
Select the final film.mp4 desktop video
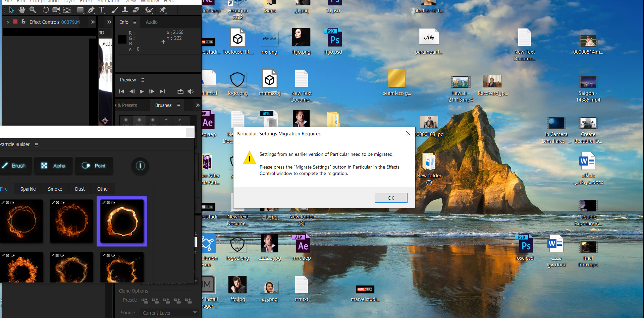click(x=588, y=254)
